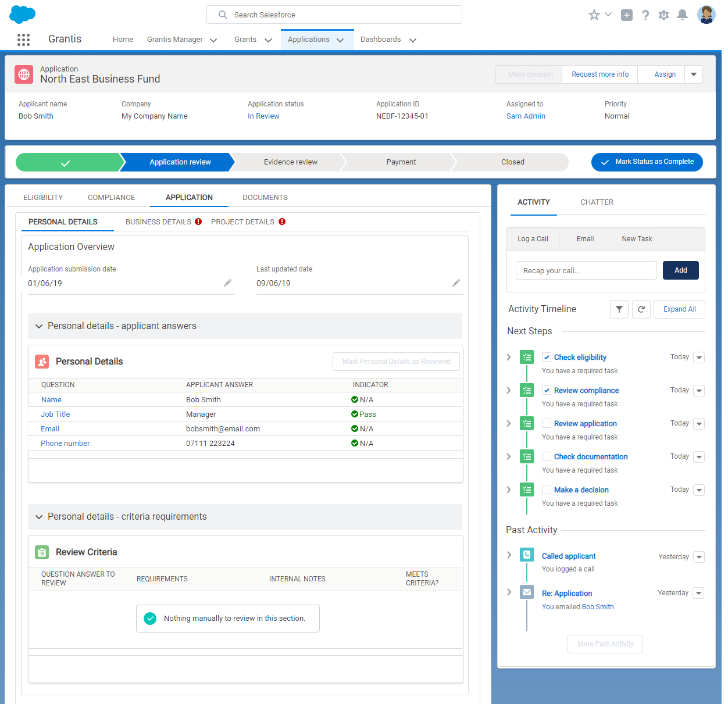
Task: Switch to the Documents tab
Action: tap(265, 198)
